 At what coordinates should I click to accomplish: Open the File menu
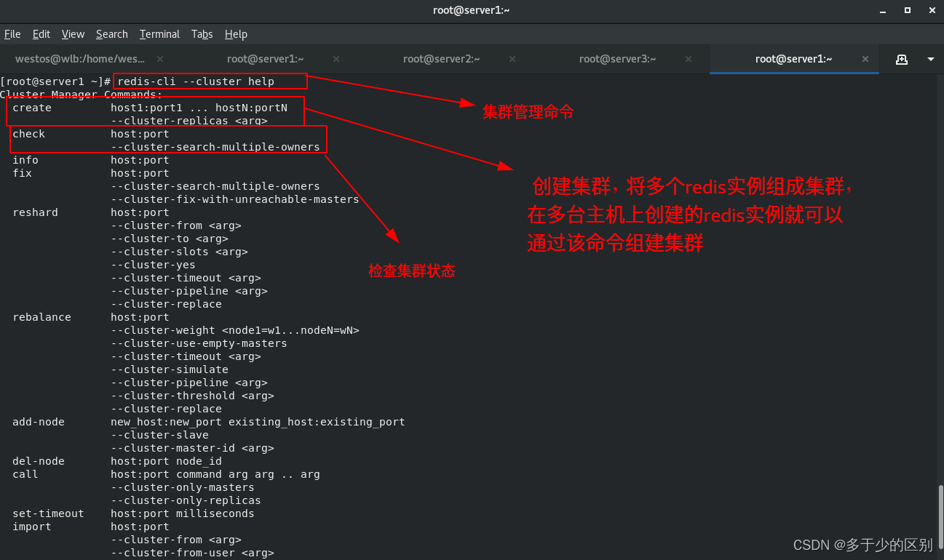(x=12, y=34)
